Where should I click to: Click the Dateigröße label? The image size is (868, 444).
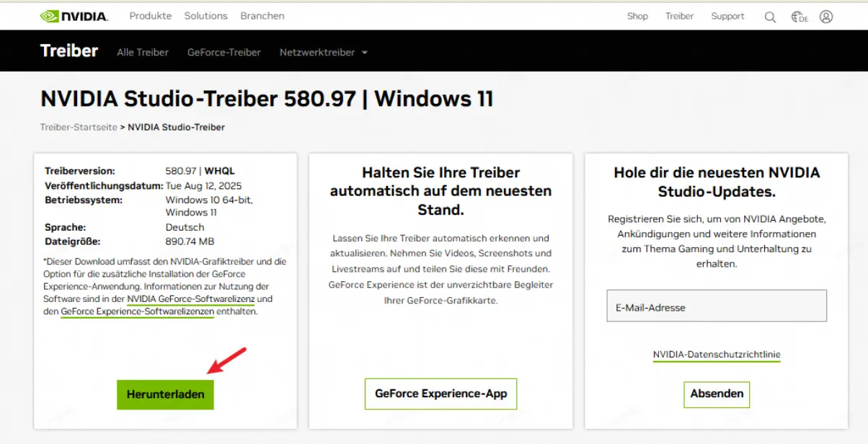coord(73,241)
